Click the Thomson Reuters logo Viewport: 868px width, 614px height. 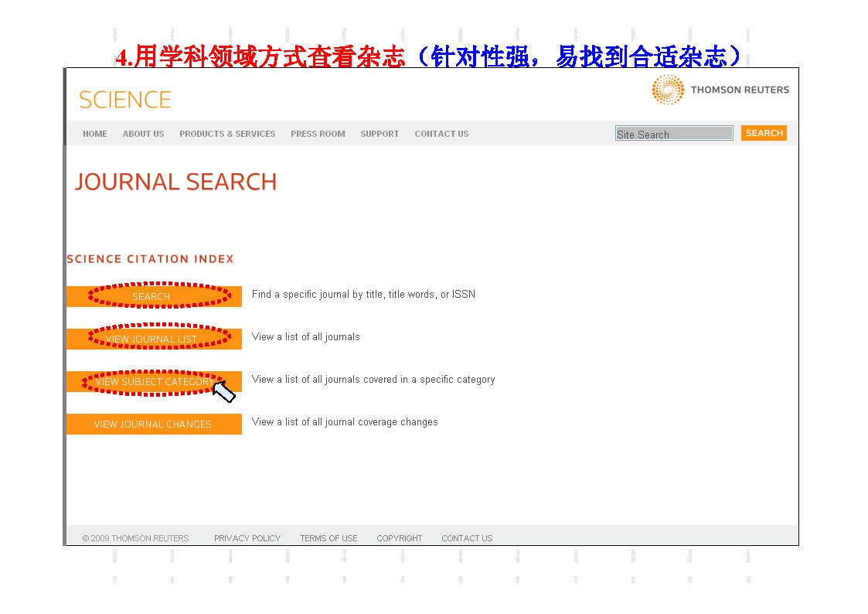tap(720, 90)
